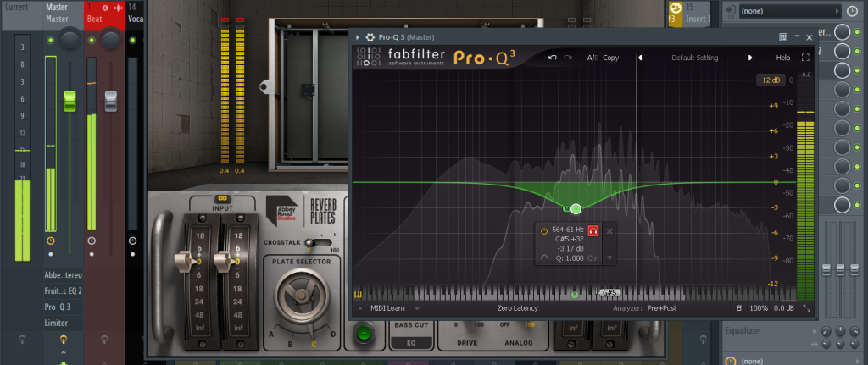
Task: Load the next preset with right arrow
Action: pos(750,58)
